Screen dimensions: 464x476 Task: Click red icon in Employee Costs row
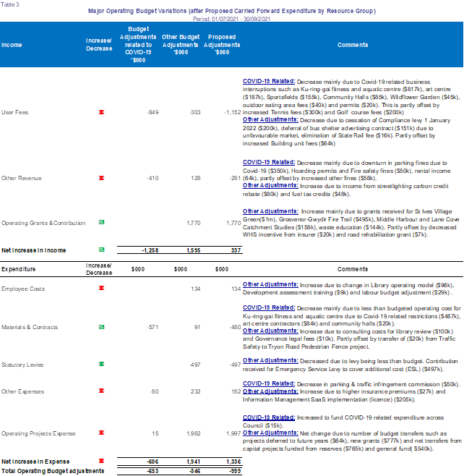coord(102,288)
